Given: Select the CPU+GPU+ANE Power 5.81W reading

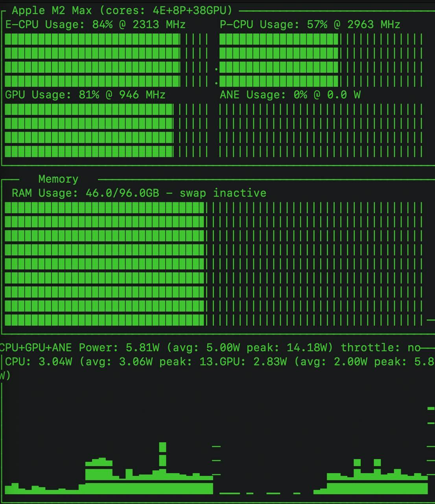Looking at the screenshot, I should (79, 347).
